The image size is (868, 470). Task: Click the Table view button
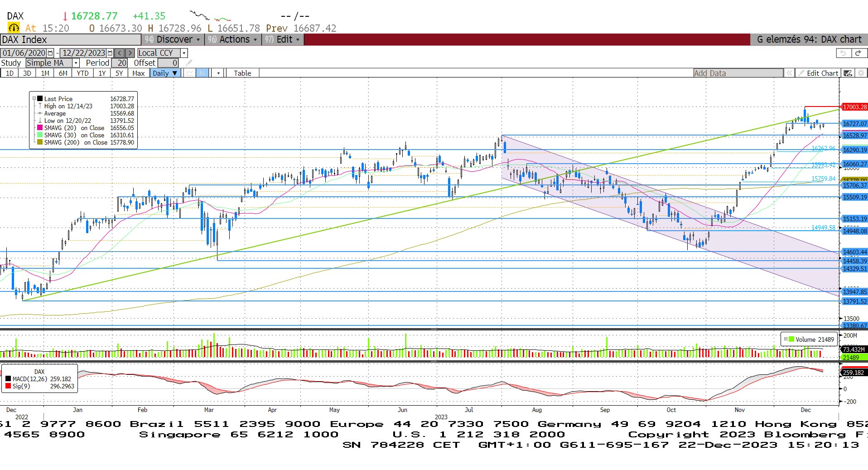pos(242,73)
